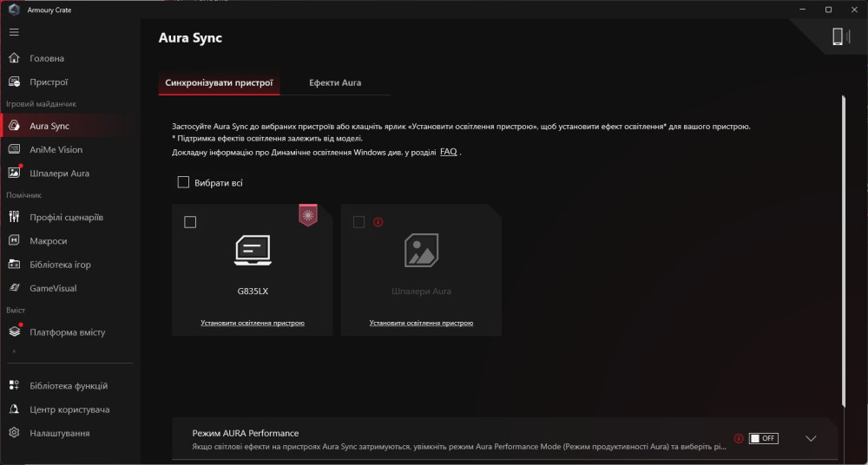Open the hamburger menu in sidebar
868x465 pixels.
click(x=15, y=32)
